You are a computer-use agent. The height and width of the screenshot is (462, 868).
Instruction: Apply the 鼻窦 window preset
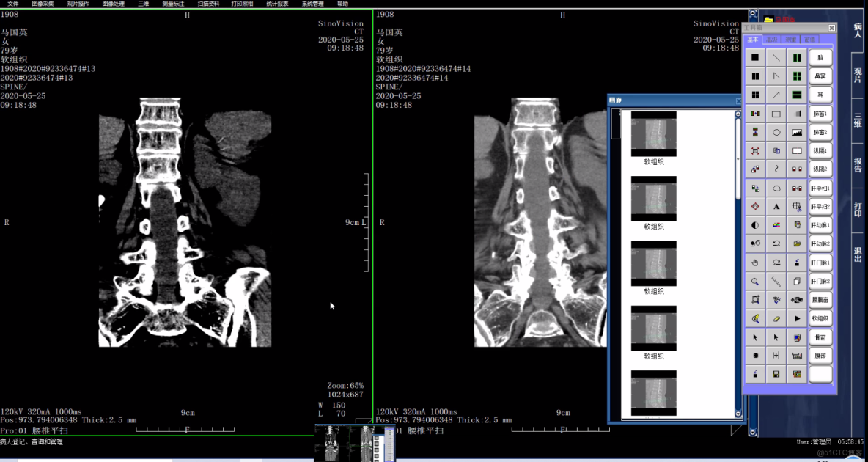point(820,76)
